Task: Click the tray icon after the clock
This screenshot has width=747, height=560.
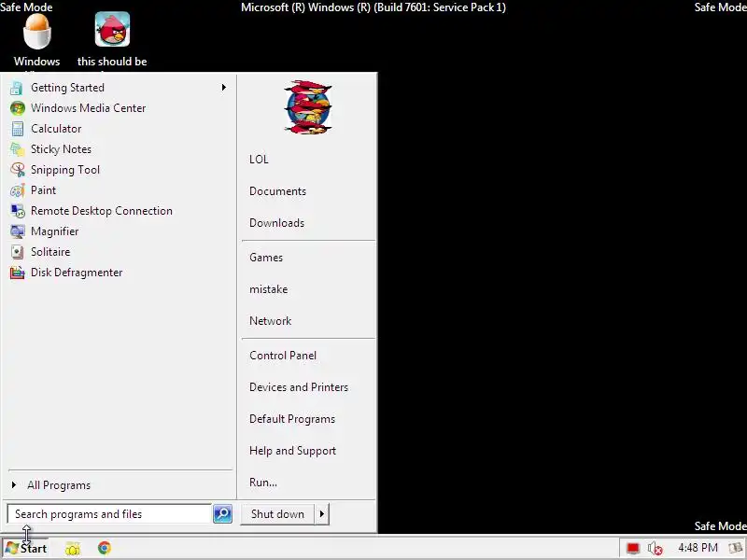Action: (x=737, y=549)
